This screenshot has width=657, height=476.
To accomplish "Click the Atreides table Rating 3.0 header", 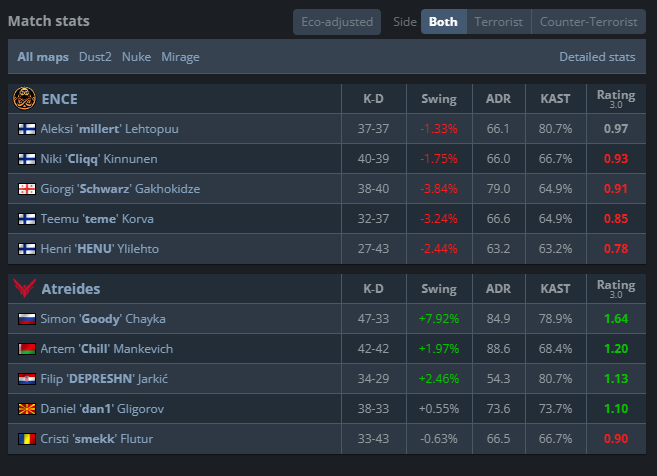I will tap(616, 289).
